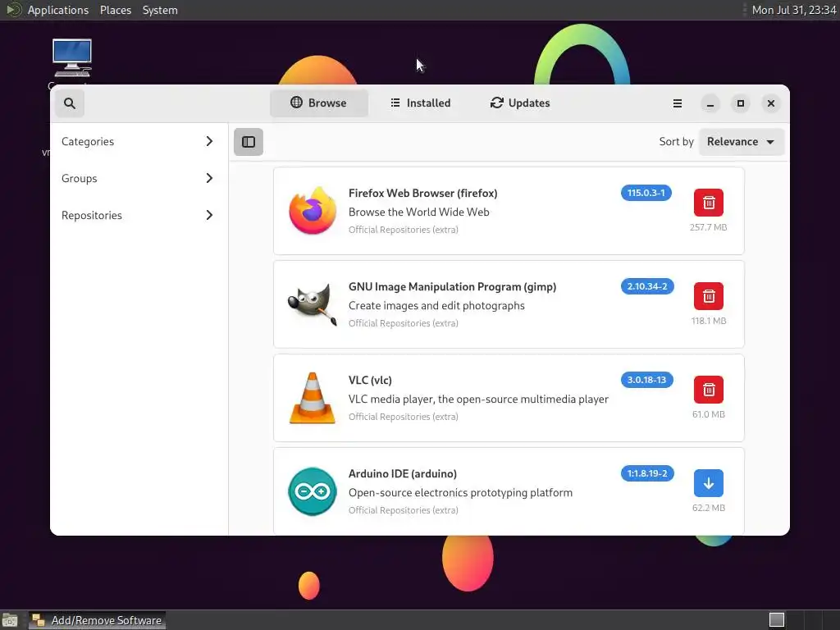Click 'Browse the World Wide Web' description

tap(418, 212)
